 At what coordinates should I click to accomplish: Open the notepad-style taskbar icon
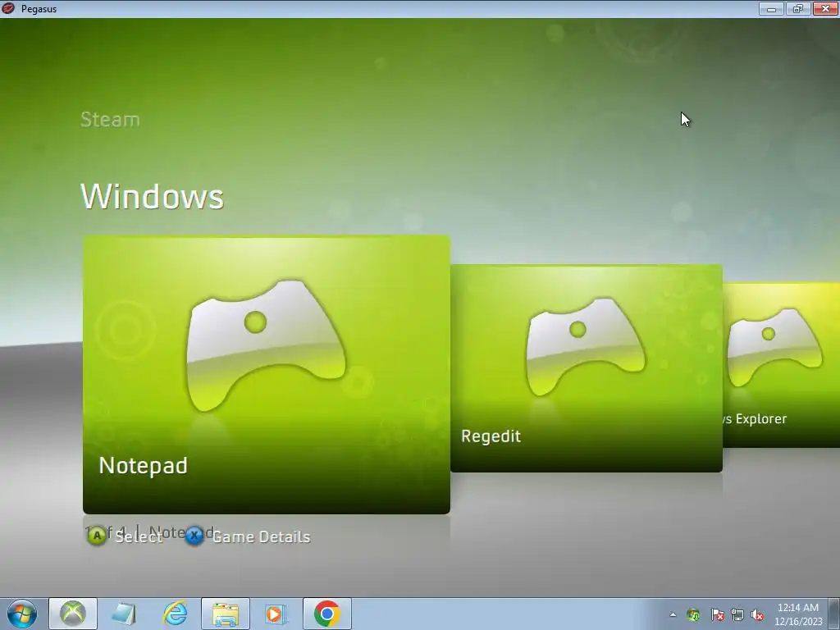[124, 614]
